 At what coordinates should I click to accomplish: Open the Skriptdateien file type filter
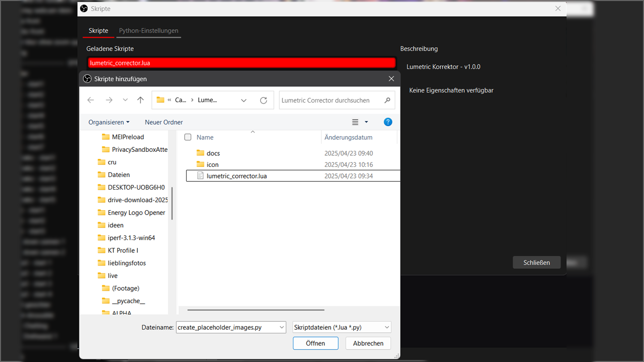[x=342, y=327]
